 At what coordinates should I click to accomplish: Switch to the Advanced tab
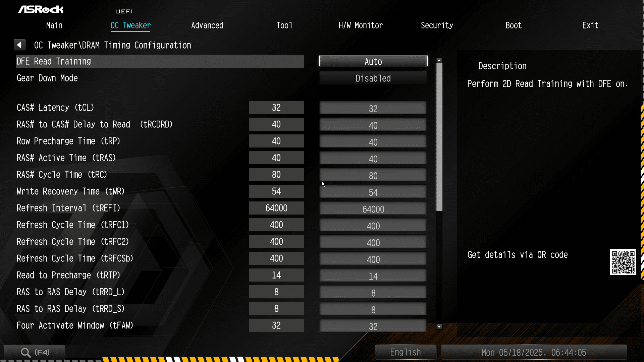point(207,25)
